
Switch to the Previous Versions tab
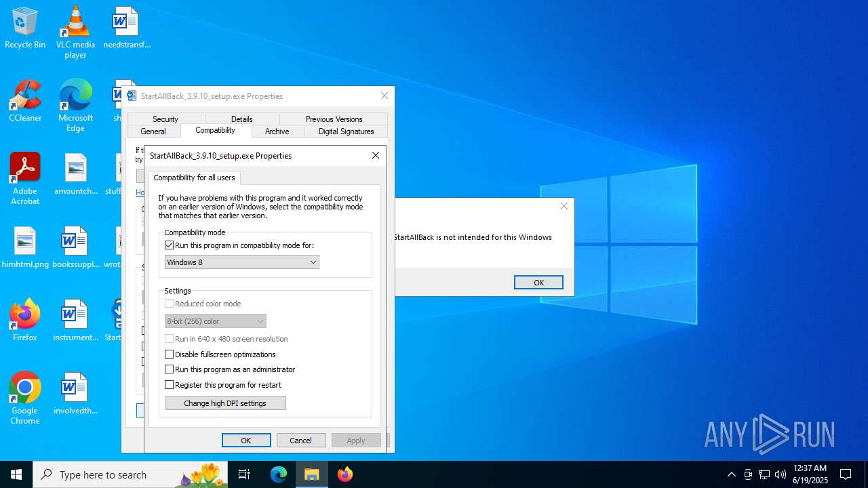click(x=334, y=119)
